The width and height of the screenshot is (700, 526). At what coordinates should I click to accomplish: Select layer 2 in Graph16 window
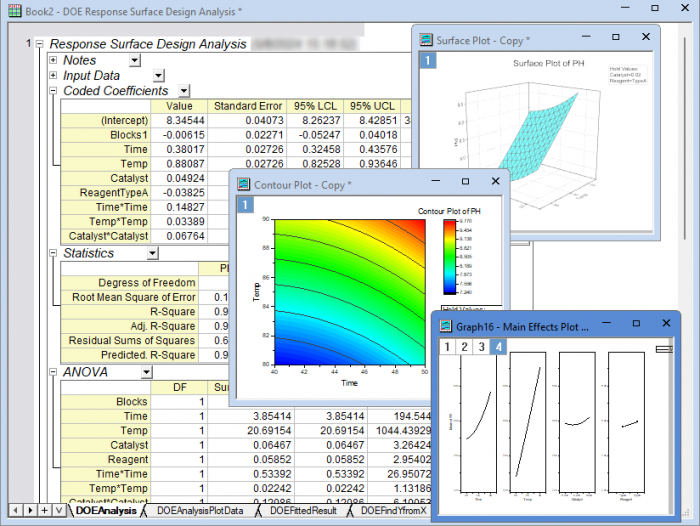click(464, 347)
